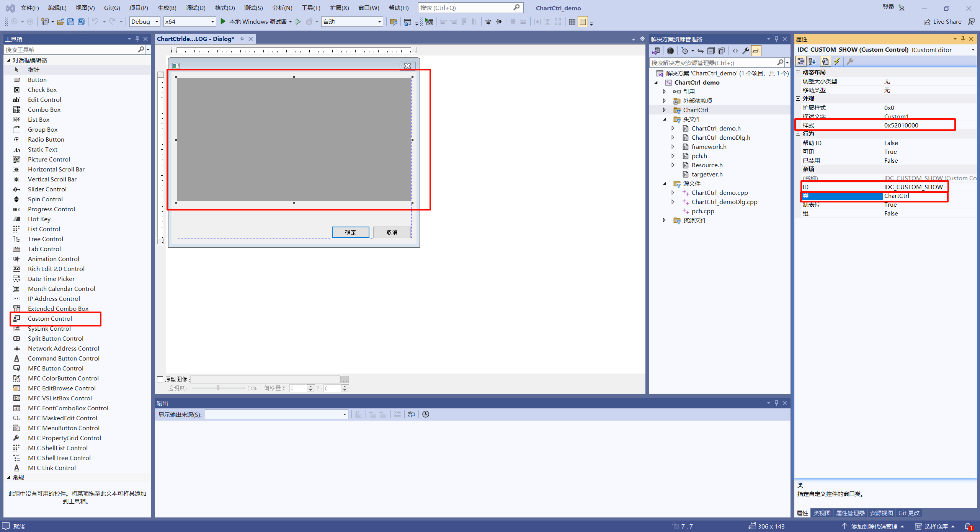Expand the ChartCtrl folder node

(664, 110)
